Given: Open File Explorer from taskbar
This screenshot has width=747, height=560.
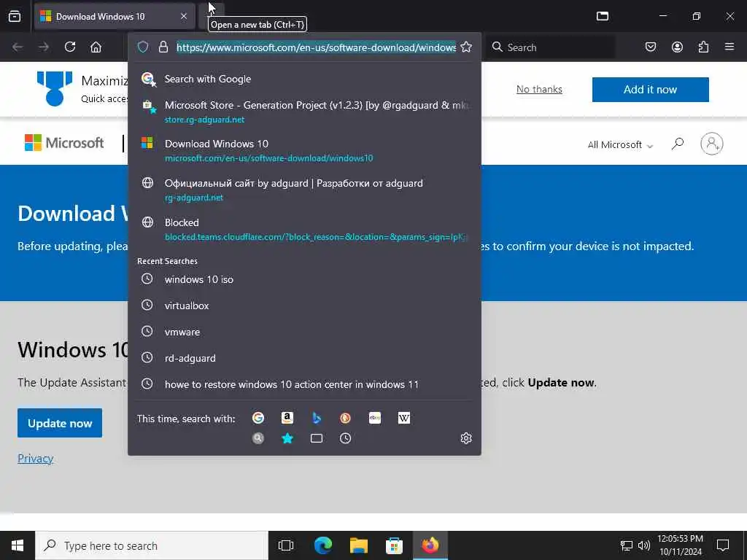Looking at the screenshot, I should pyautogui.click(x=359, y=545).
